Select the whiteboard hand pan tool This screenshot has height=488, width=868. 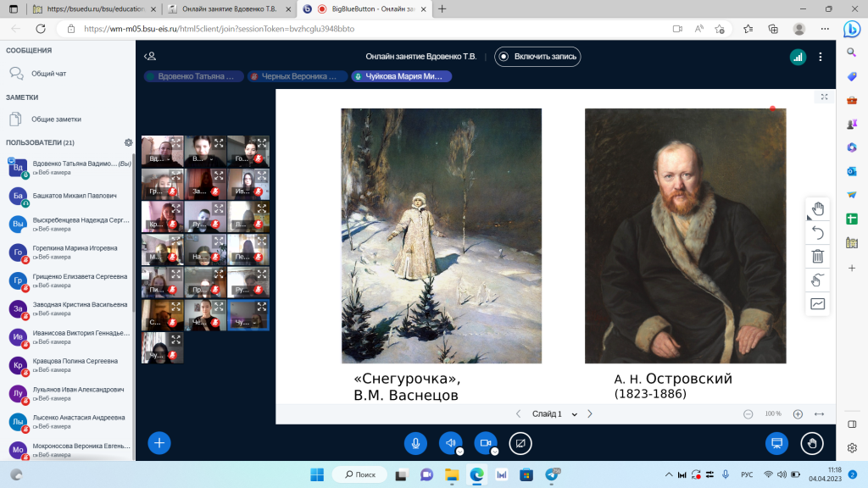(818, 209)
